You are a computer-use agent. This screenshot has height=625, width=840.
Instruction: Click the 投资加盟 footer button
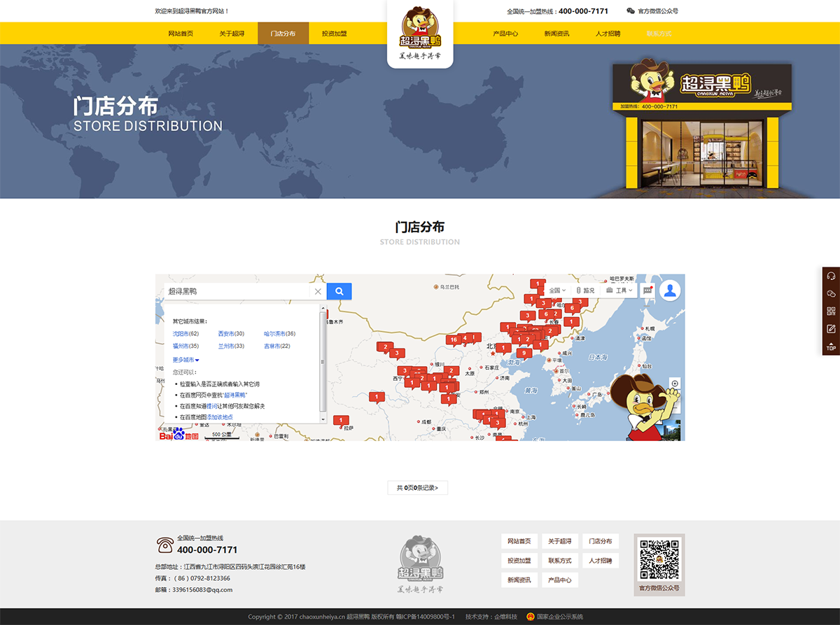tap(519, 561)
